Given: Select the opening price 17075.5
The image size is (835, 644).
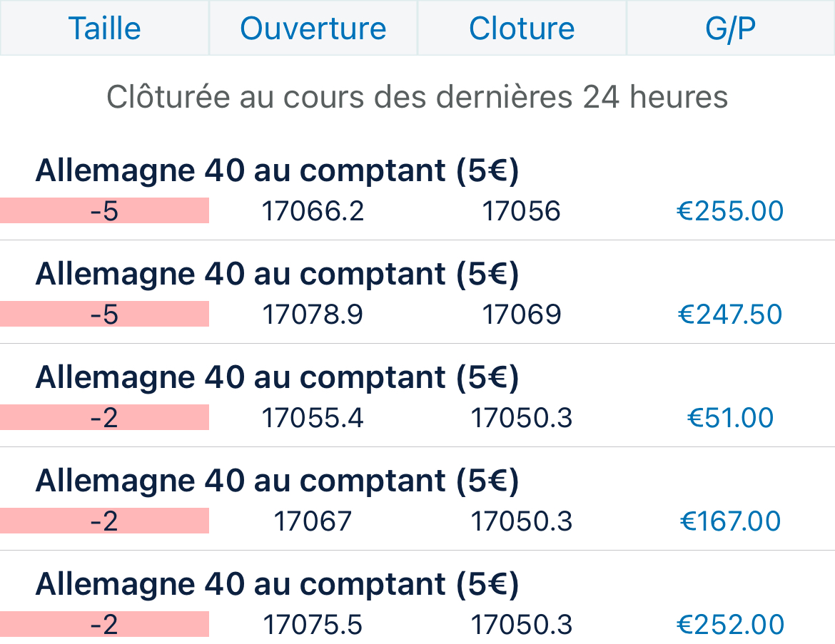Looking at the screenshot, I should coord(313,625).
